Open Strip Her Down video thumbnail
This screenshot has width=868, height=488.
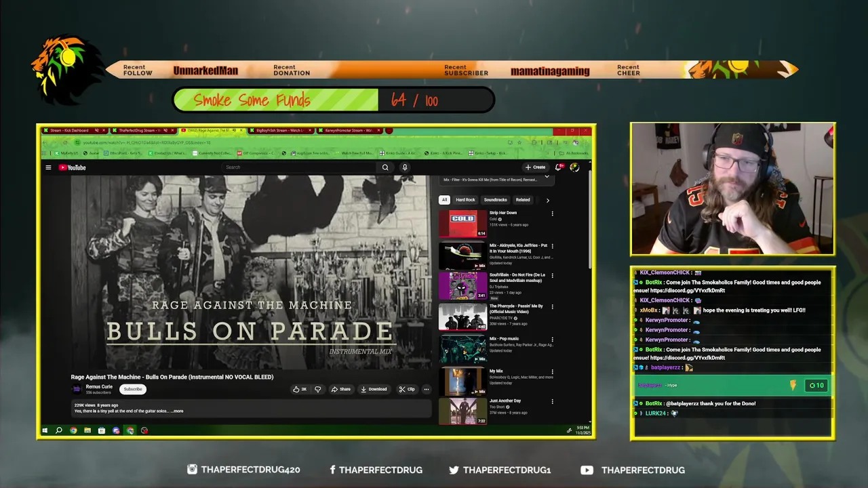coord(462,224)
